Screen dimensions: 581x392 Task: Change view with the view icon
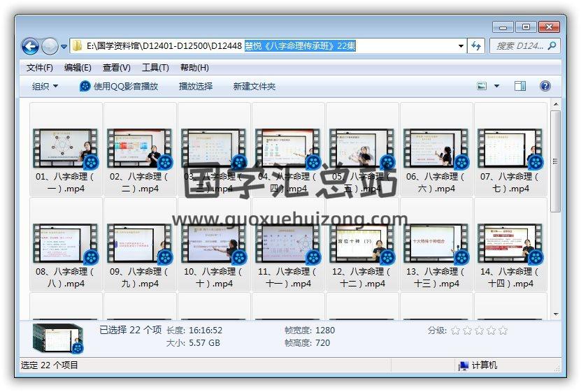482,86
